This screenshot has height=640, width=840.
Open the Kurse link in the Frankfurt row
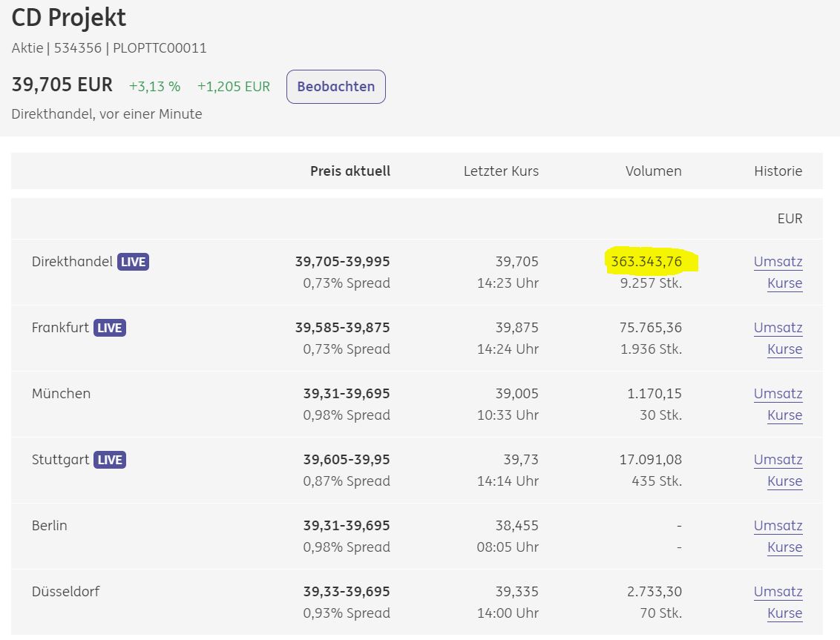pos(784,349)
